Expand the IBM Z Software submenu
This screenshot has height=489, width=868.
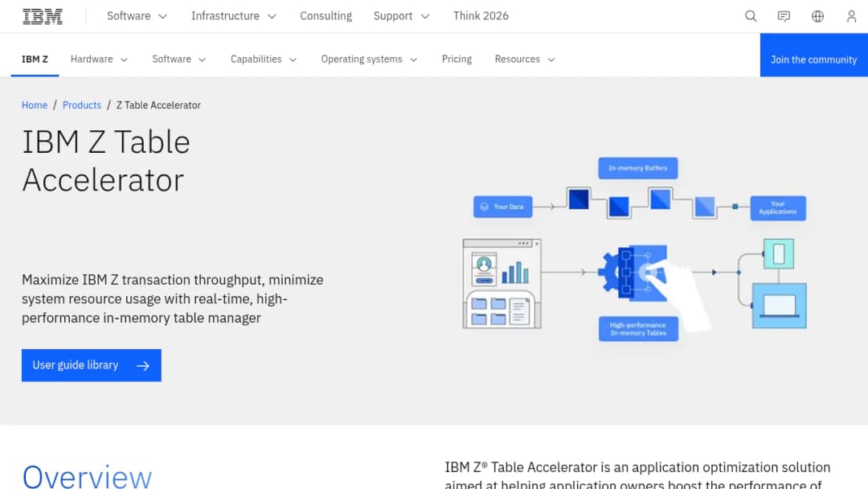178,60
